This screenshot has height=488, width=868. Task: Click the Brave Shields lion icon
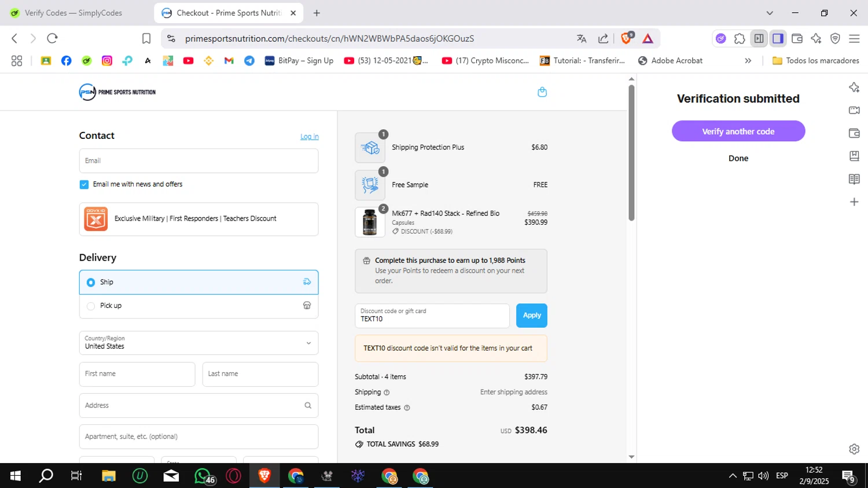(x=626, y=38)
